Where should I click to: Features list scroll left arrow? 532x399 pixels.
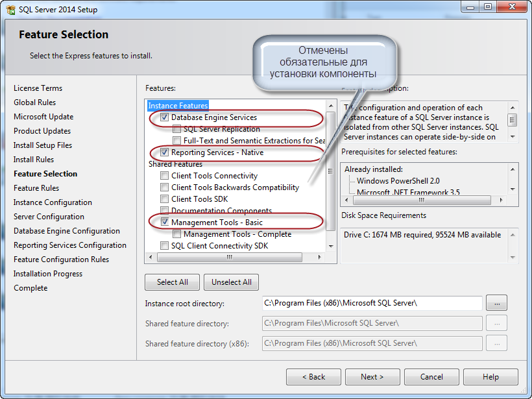click(x=151, y=257)
